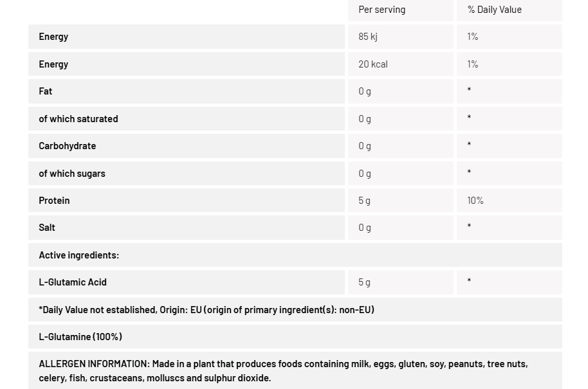Viewport: 588px width, 389px height.
Task: Click the 'of which saturated' row label
Action: click(x=78, y=119)
